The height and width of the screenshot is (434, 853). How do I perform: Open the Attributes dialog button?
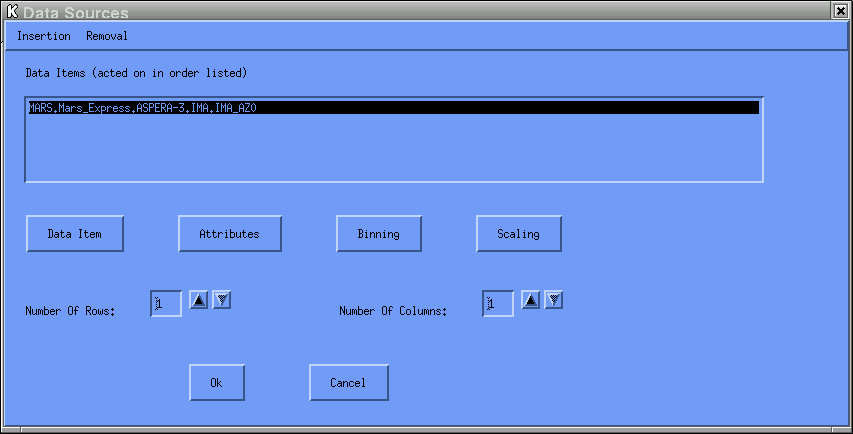coord(230,234)
